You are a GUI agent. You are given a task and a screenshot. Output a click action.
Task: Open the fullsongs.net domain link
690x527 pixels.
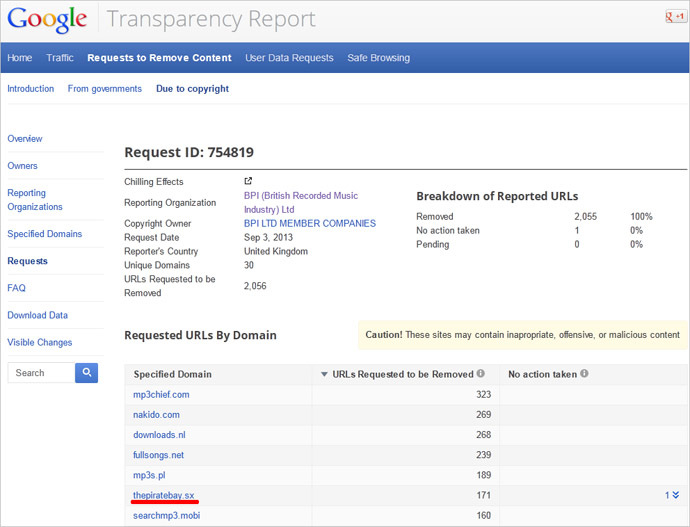158,455
